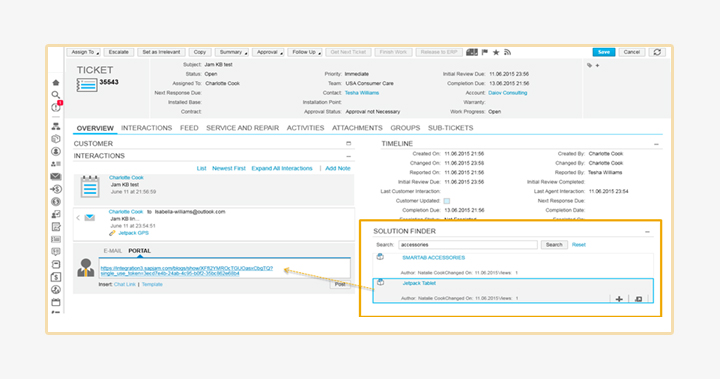Open the Follow Up dropdown button
The height and width of the screenshot is (379, 720).
[x=305, y=52]
